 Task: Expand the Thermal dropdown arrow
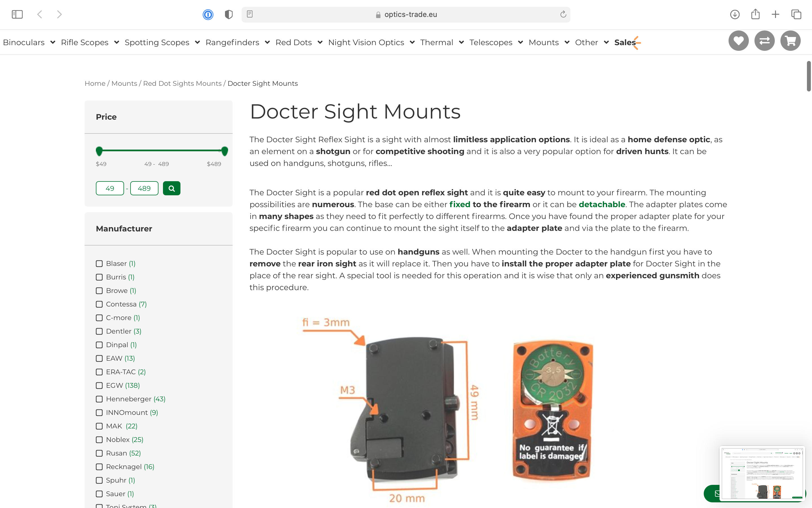[461, 42]
